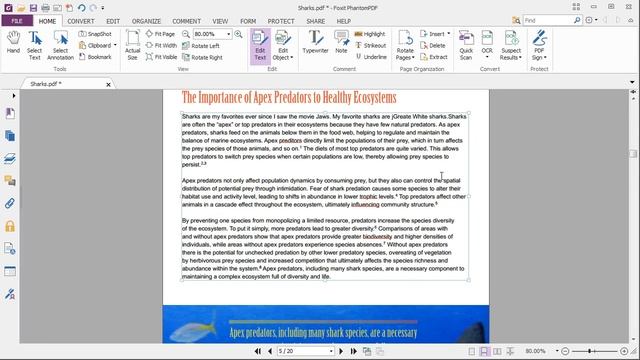
Task: Click the status bar zoom in plus button
Action: click(x=624, y=351)
